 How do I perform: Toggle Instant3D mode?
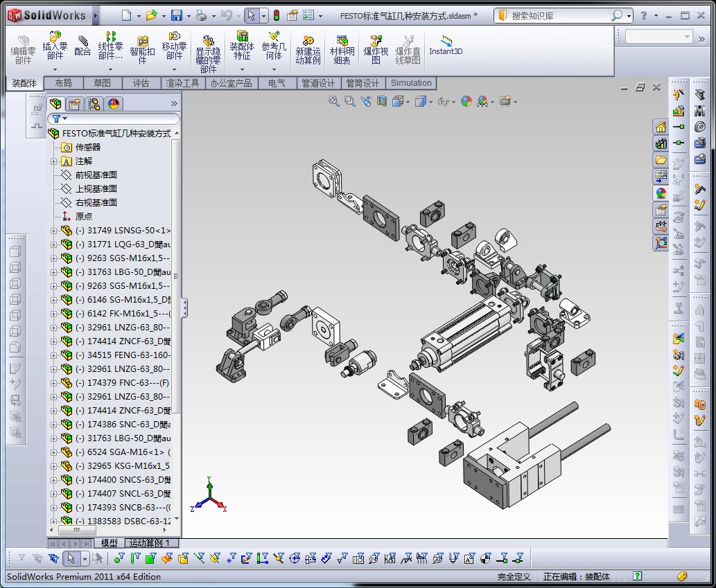(x=445, y=46)
